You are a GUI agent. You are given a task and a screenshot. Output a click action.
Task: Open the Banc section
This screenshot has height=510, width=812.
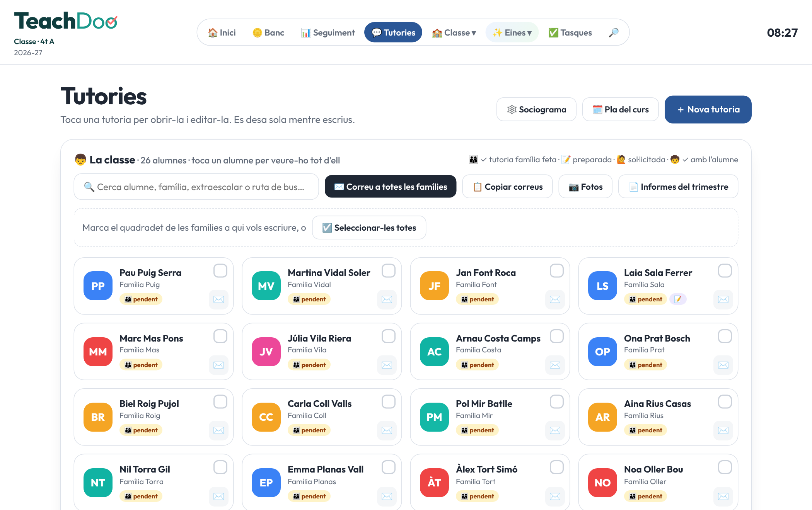(x=268, y=32)
